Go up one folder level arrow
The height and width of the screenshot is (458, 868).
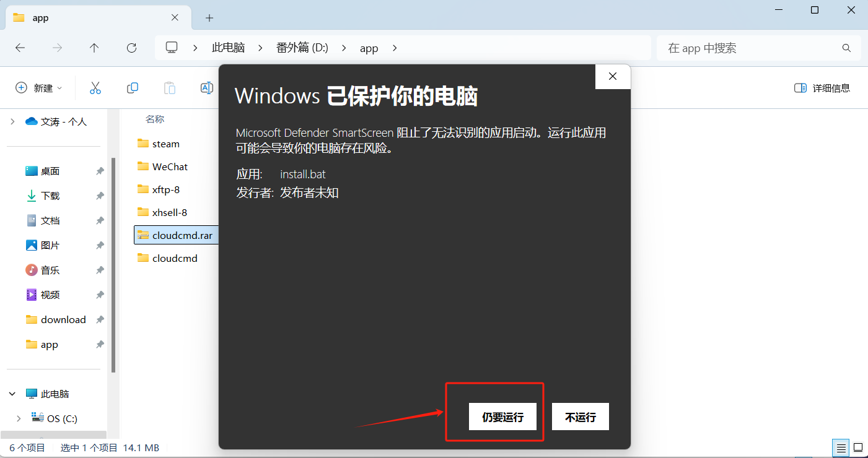click(94, 48)
